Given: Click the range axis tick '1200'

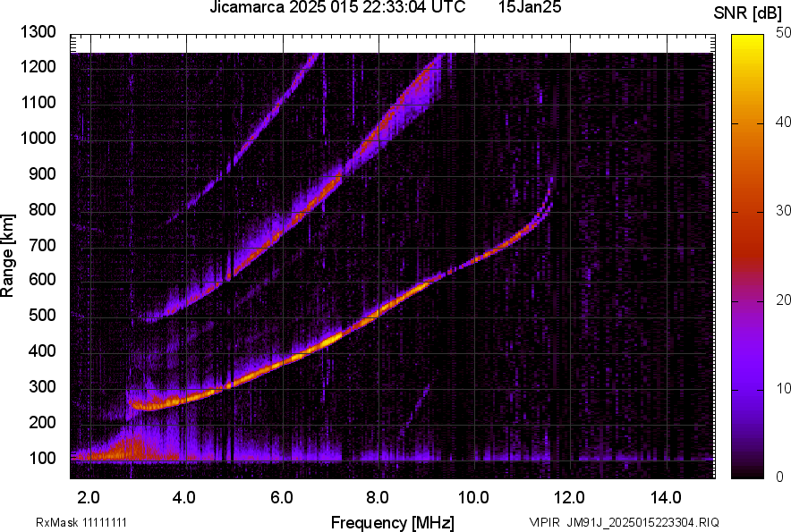Looking at the screenshot, I should click(38, 66).
